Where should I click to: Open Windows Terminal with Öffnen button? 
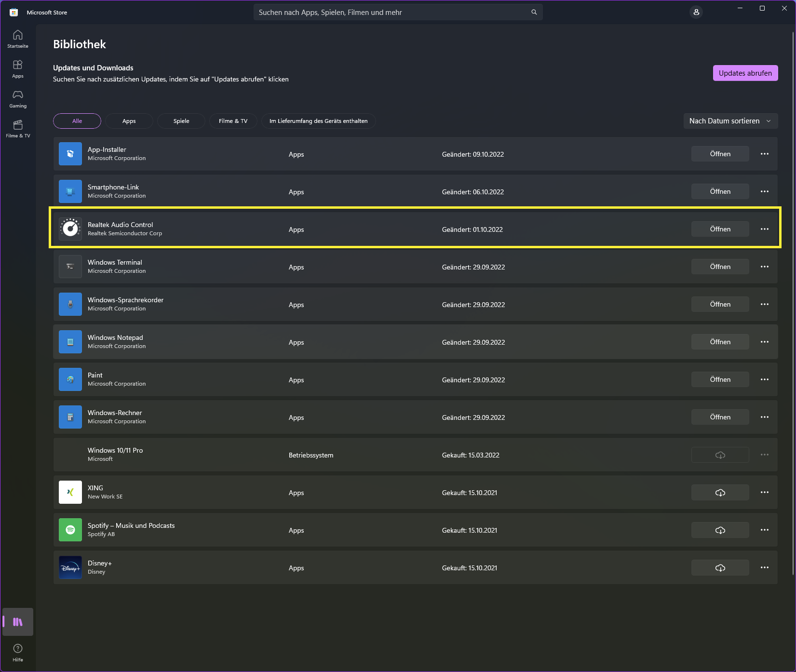(720, 267)
